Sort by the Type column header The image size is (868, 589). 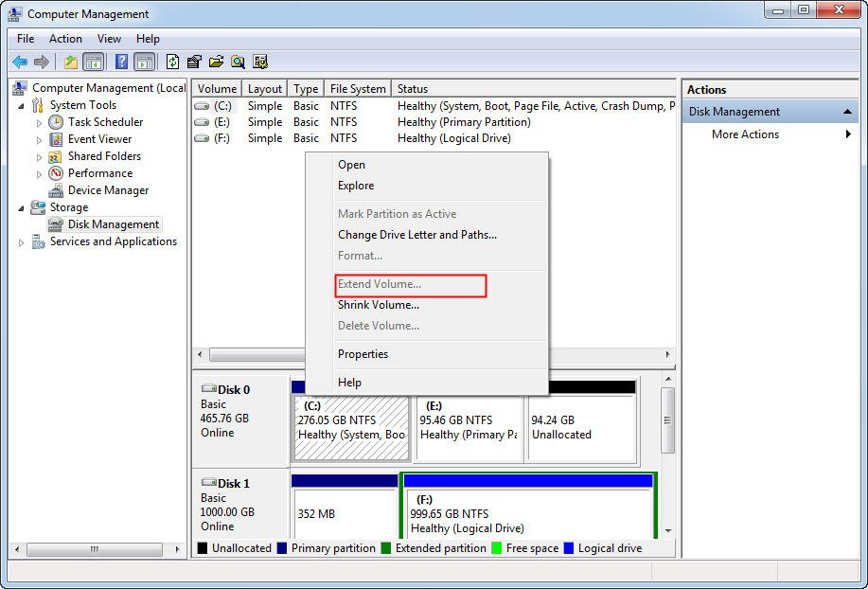pyautogui.click(x=306, y=89)
